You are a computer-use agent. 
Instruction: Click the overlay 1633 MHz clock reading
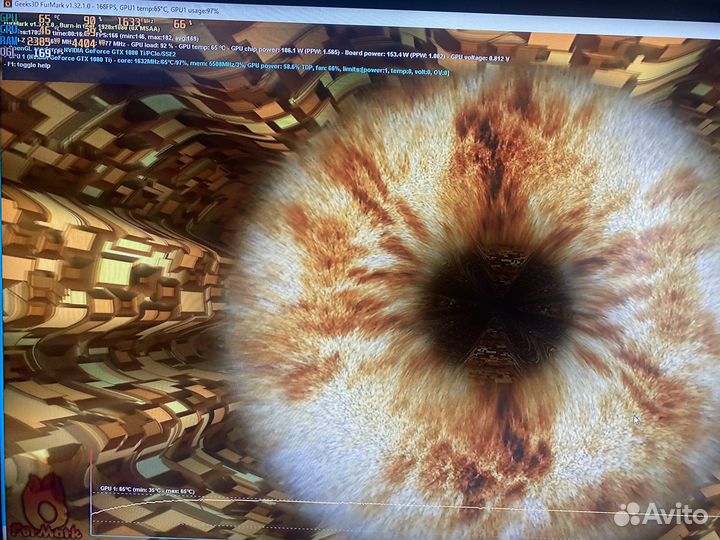[130, 23]
